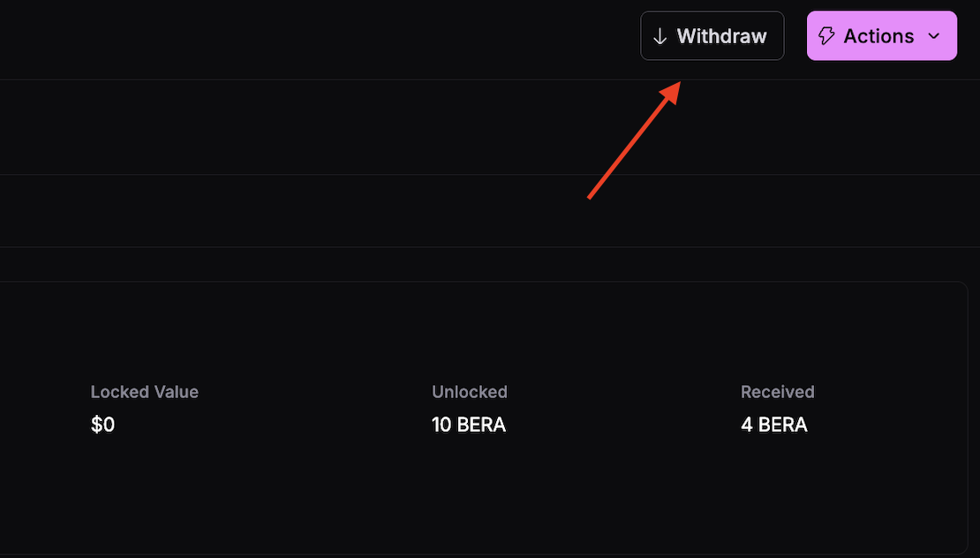Select the $0 locked value amount
This screenshot has width=980, height=558.
click(102, 425)
